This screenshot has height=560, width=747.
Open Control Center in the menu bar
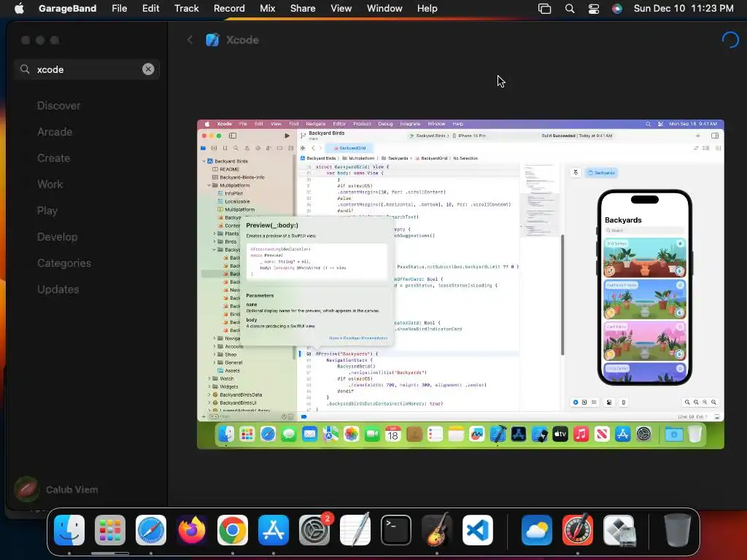coord(594,9)
